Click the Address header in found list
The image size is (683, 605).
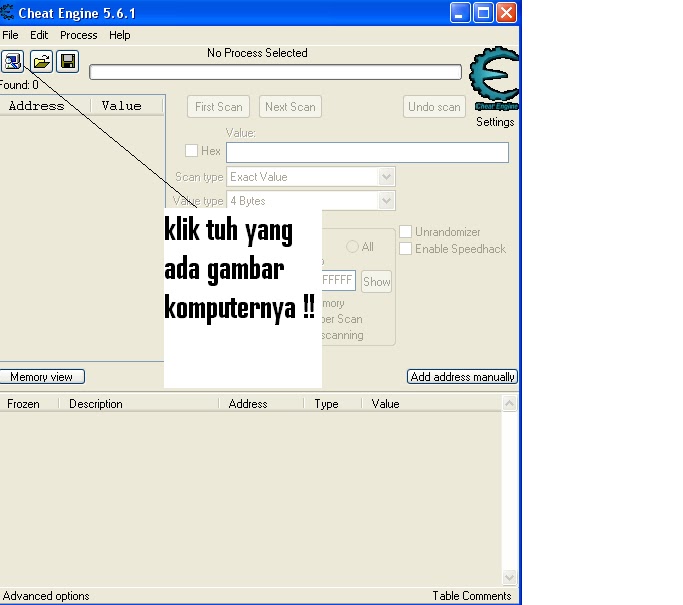37,106
